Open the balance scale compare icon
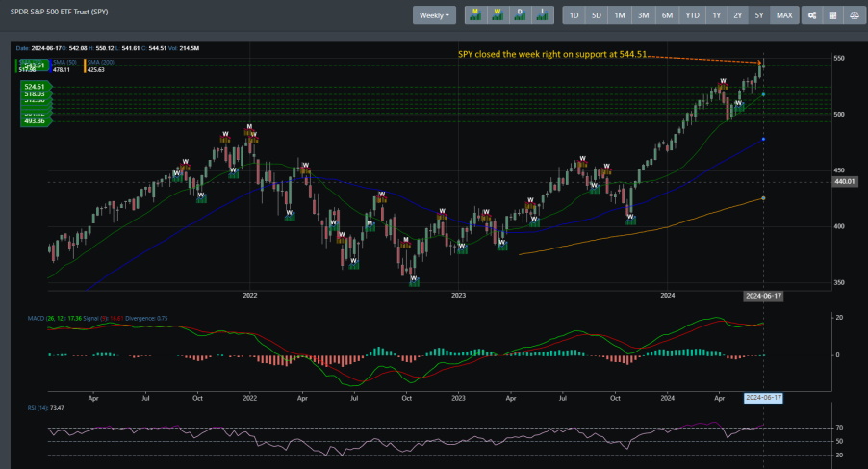Viewport: 868px width, 469px height. coord(855,15)
